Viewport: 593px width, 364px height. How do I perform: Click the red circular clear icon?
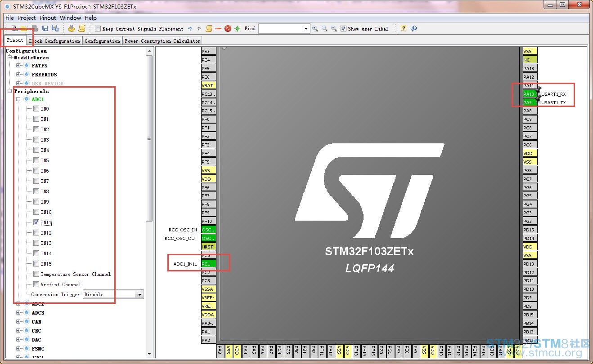click(228, 29)
